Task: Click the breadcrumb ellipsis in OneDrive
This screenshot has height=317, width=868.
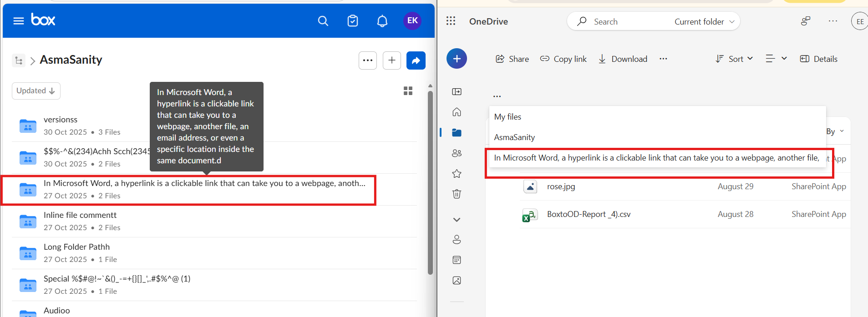Action: click(497, 96)
